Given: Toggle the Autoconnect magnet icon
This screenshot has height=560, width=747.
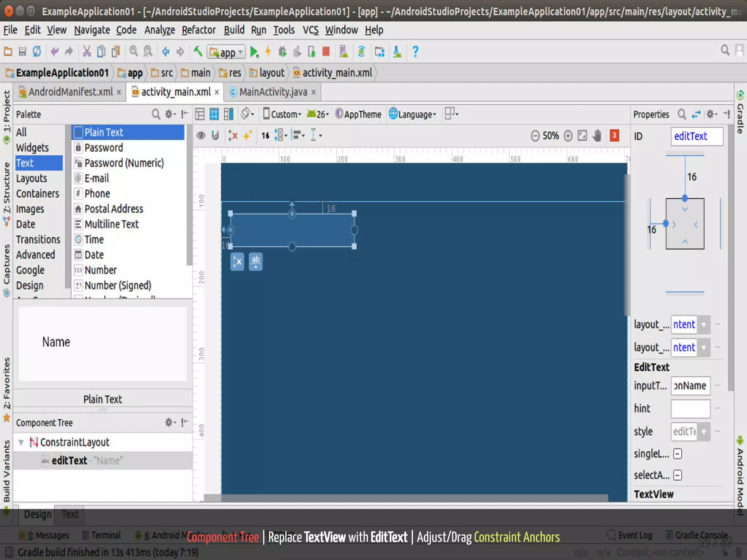Looking at the screenshot, I should 215,136.
